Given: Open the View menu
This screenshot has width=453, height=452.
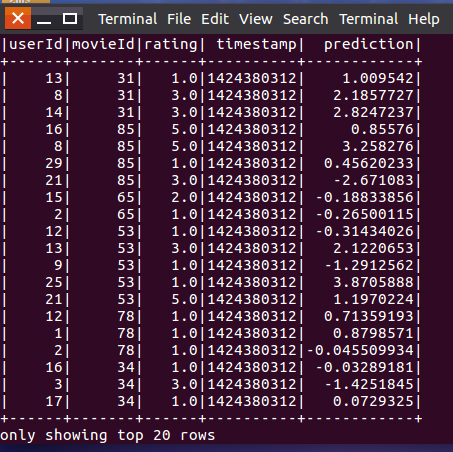Looking at the screenshot, I should point(256,19).
